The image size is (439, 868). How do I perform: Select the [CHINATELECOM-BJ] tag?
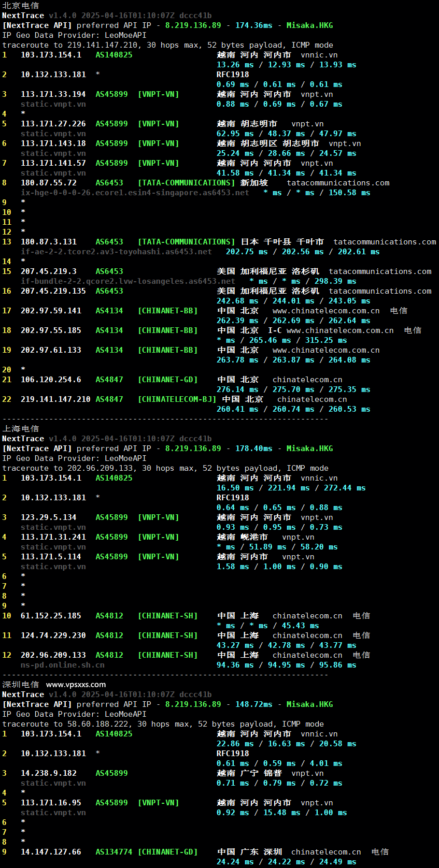(177, 399)
